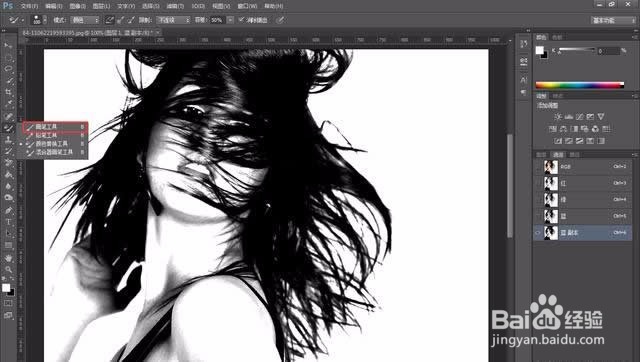The width and height of the screenshot is (640, 362).
Task: Select the Horizontal Type tool
Action: [x=8, y=222]
